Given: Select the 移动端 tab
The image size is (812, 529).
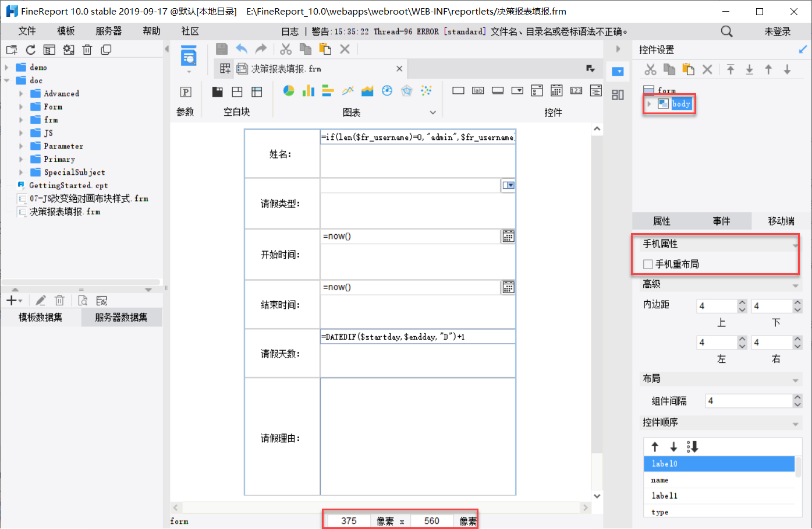Looking at the screenshot, I should coord(781,221).
